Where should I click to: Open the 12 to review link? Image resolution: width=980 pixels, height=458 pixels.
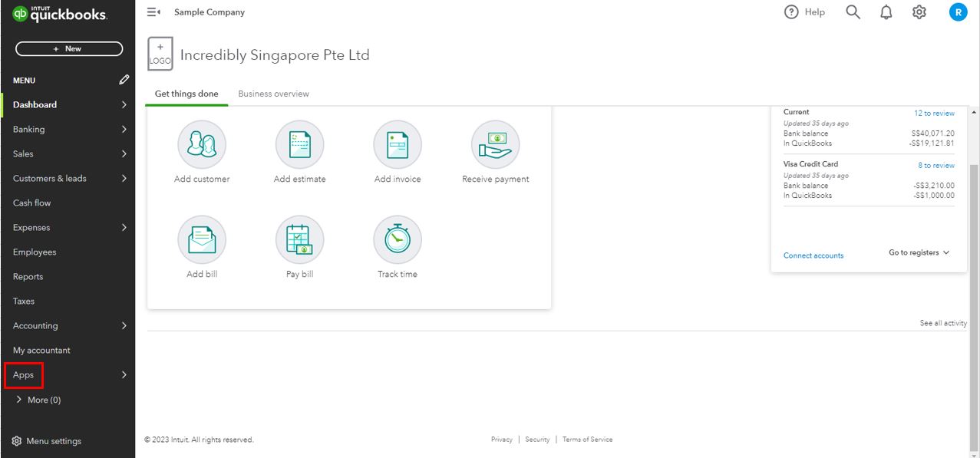coord(934,114)
